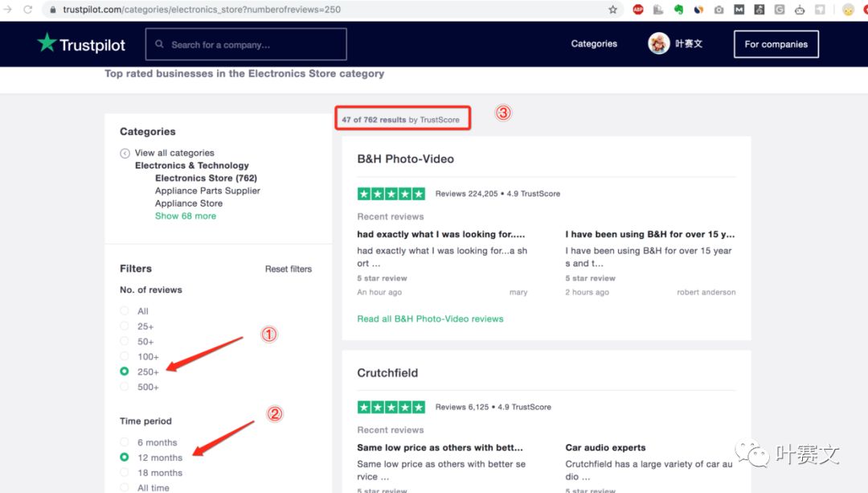Click the forward navigation arrow
This screenshot has width=868, height=493.
click(7, 10)
